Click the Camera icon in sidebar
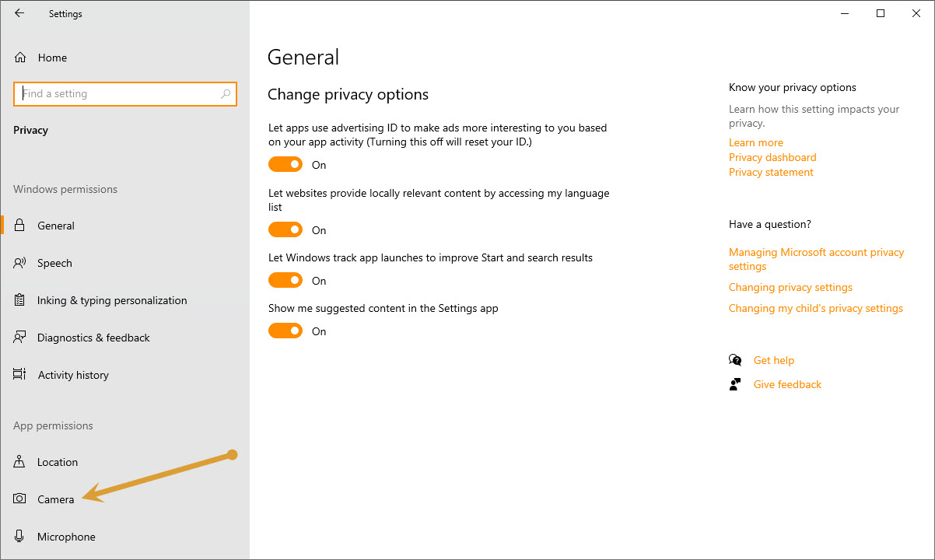 (20, 499)
